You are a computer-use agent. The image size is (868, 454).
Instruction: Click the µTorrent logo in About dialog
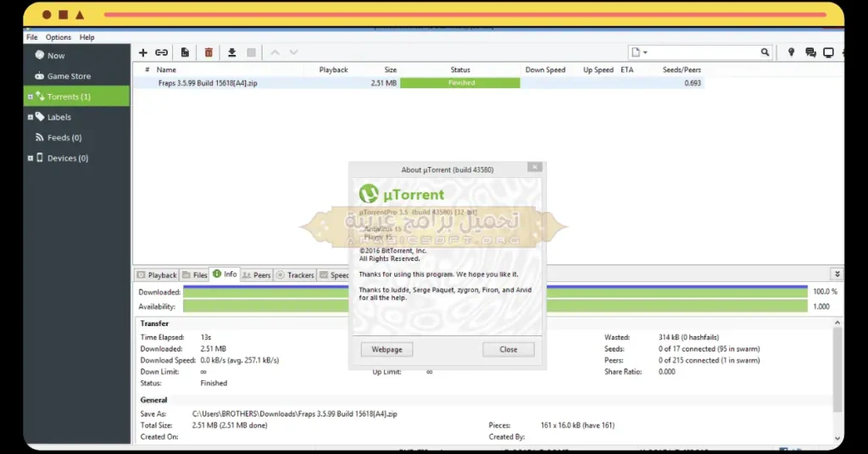point(402,194)
